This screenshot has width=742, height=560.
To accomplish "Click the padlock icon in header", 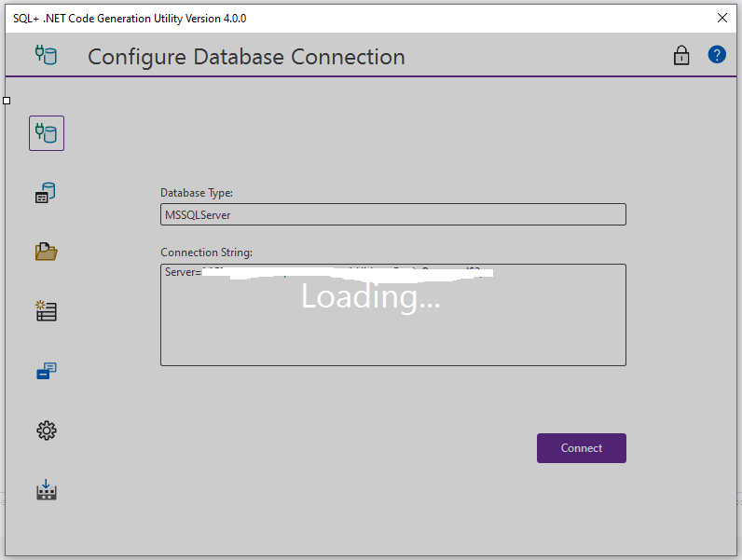I will 681,55.
